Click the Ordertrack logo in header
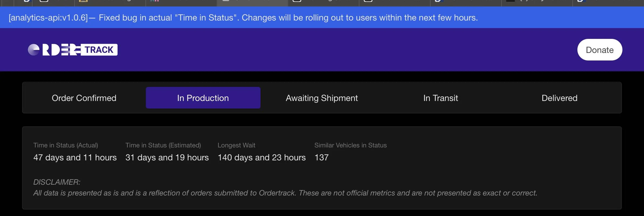Image resolution: width=644 pixels, height=216 pixels. click(73, 50)
